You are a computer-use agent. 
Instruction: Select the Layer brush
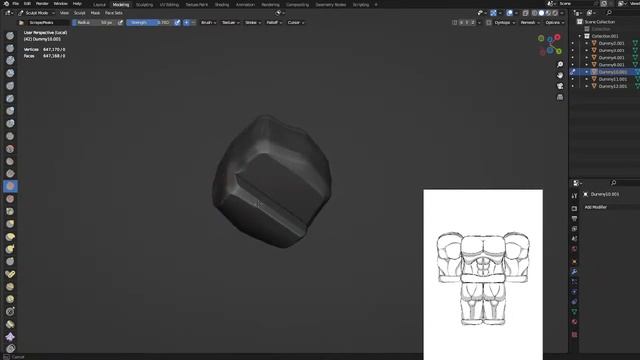[10, 98]
